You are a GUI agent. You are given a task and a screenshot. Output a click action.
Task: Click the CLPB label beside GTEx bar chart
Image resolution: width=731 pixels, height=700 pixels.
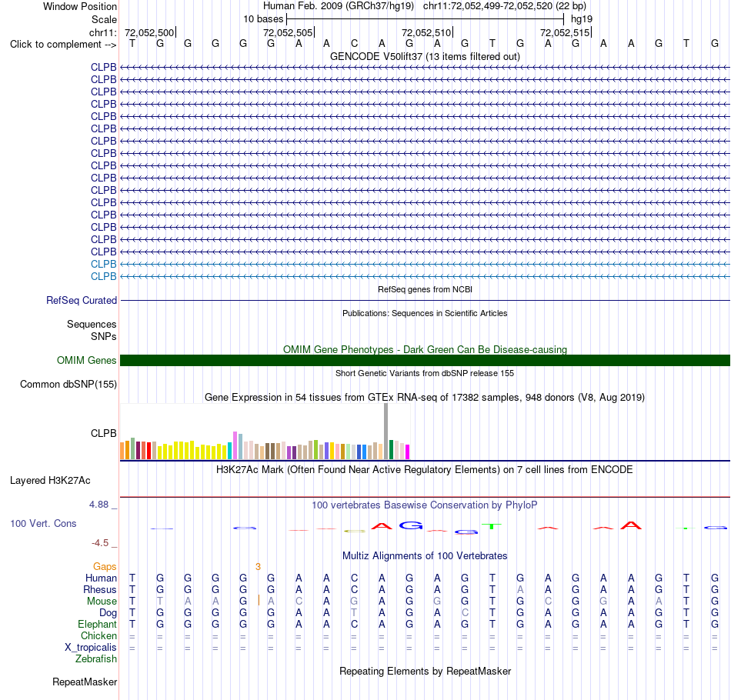coord(104,433)
